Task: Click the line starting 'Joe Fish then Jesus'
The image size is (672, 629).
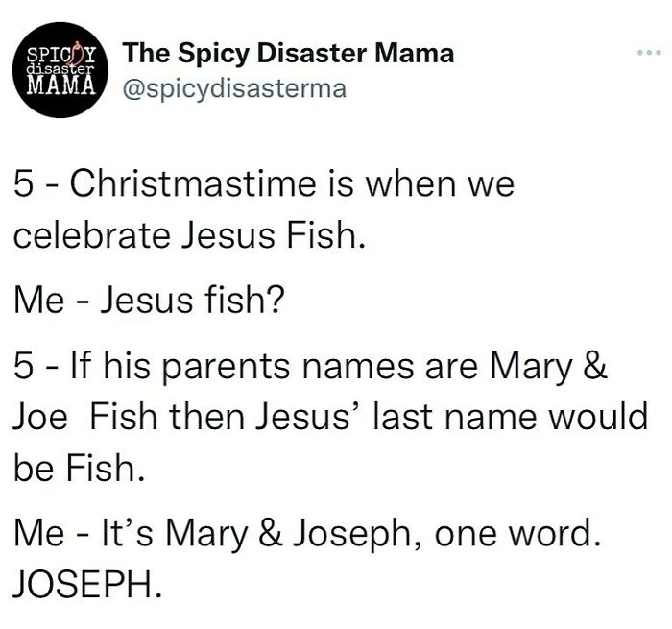Action: pos(330,416)
